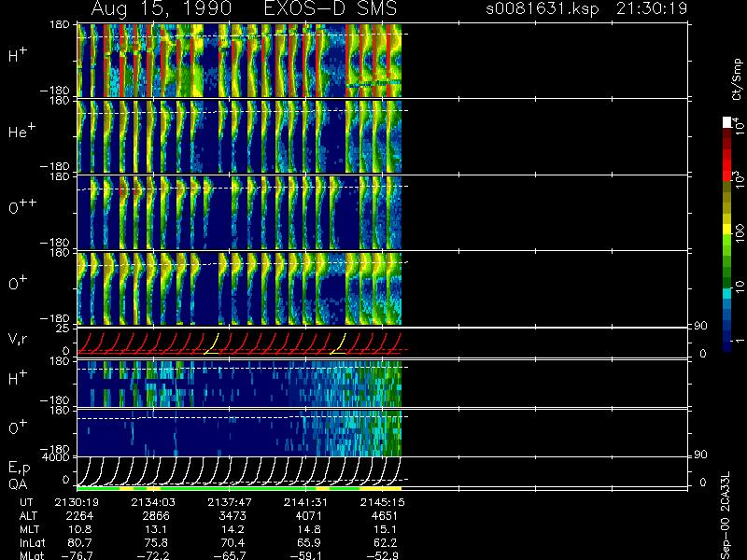Click the filename "s0081631.ksp"
The height and width of the screenshot is (560, 747).
pos(543,8)
